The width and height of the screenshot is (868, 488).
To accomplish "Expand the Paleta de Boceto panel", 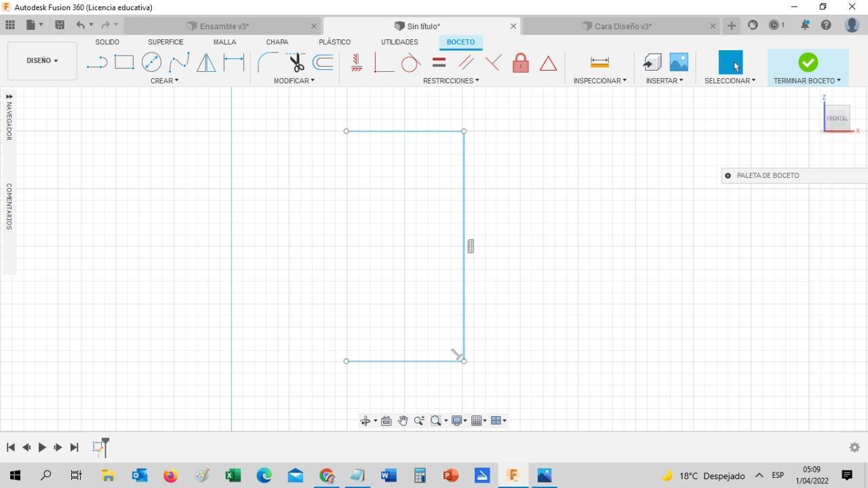I will click(x=728, y=176).
